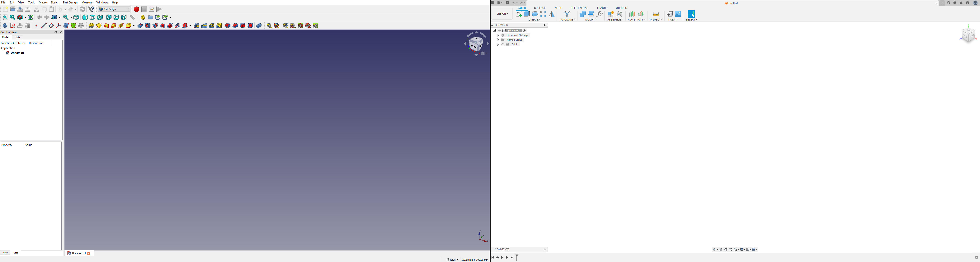Click the Create body icon in Part Design
Image resolution: width=980 pixels, height=262 pixels.
[x=5, y=26]
